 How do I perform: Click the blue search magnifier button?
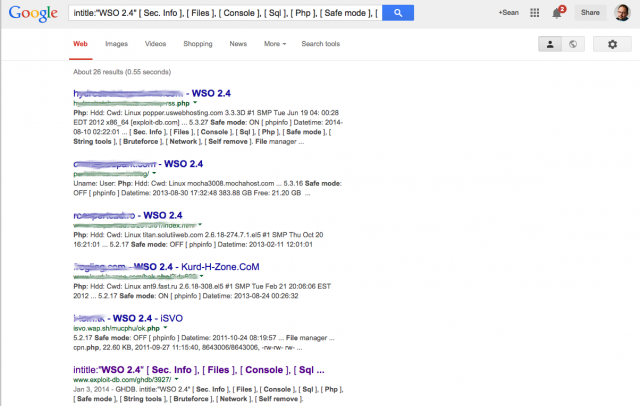point(398,13)
